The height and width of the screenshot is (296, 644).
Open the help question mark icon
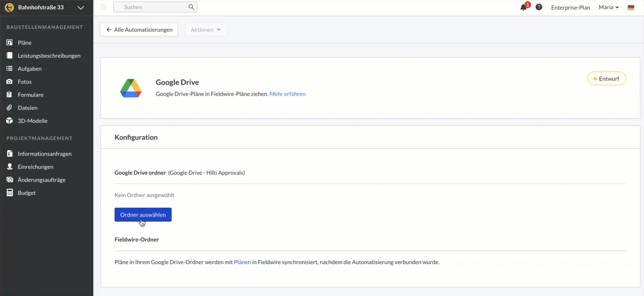(x=539, y=7)
